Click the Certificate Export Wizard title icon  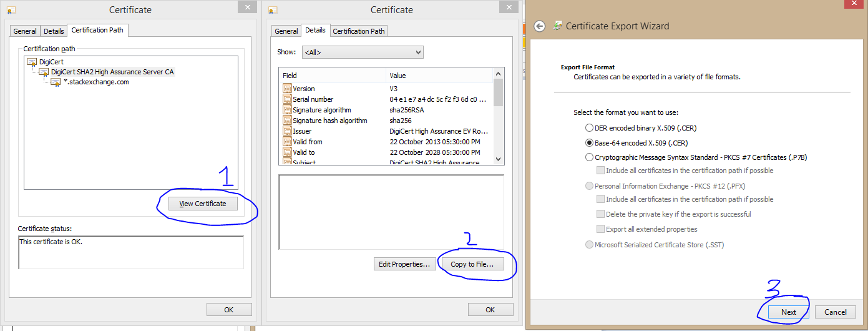click(557, 26)
